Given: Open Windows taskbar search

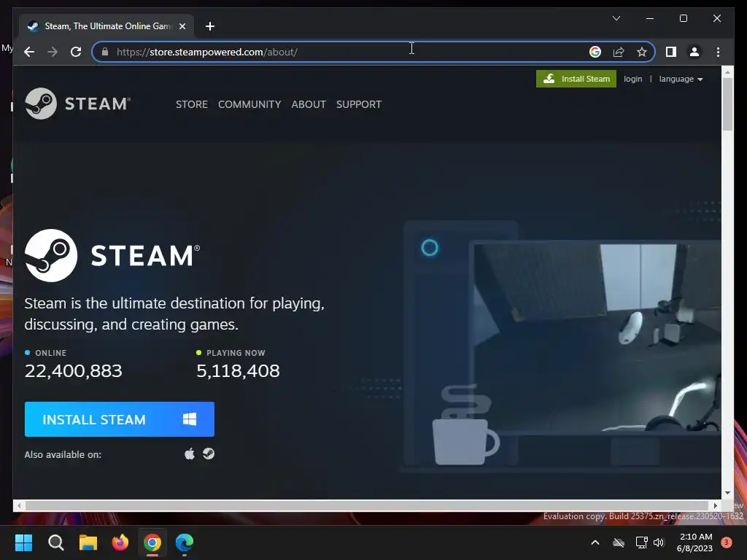Looking at the screenshot, I should (55, 542).
